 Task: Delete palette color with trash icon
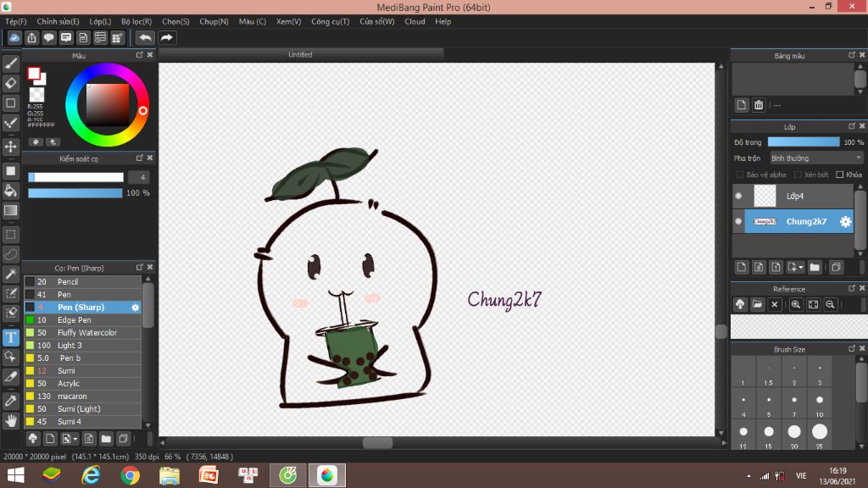[x=759, y=105]
